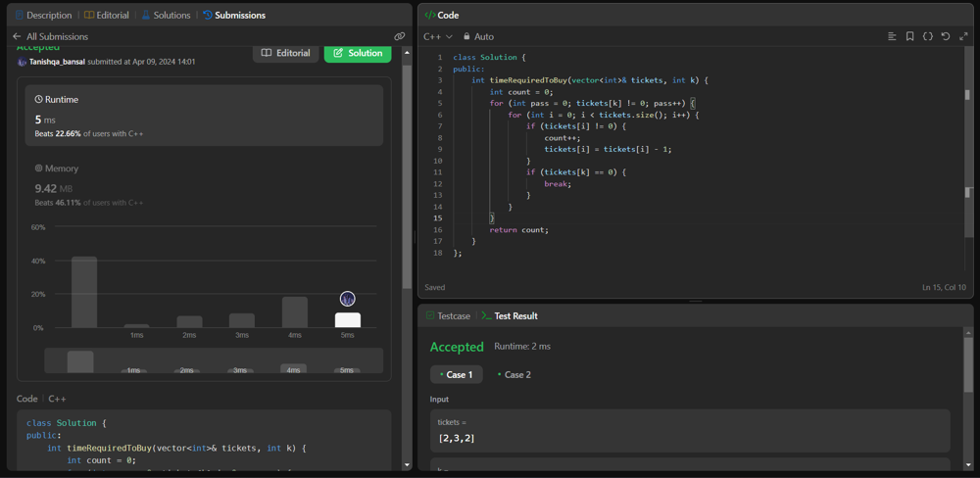Click 'return count;' on editor line 16
This screenshot has height=478, width=980.
[x=518, y=230]
